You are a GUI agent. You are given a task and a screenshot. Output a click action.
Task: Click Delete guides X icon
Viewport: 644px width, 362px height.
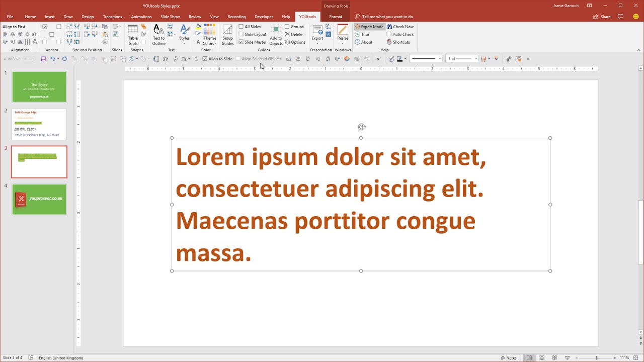(x=287, y=34)
